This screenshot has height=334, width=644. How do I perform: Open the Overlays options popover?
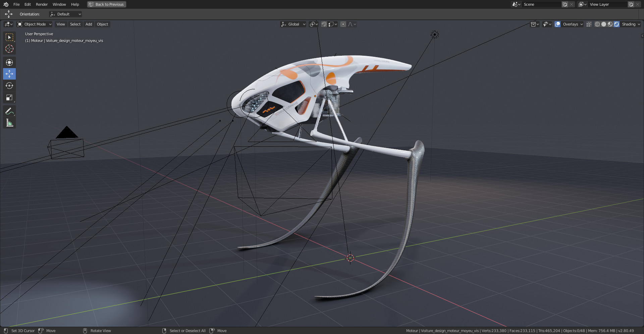tap(573, 24)
